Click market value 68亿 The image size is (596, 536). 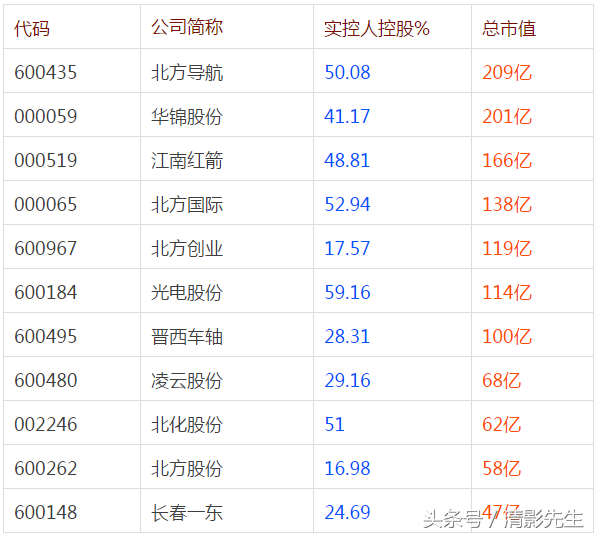coord(501,380)
